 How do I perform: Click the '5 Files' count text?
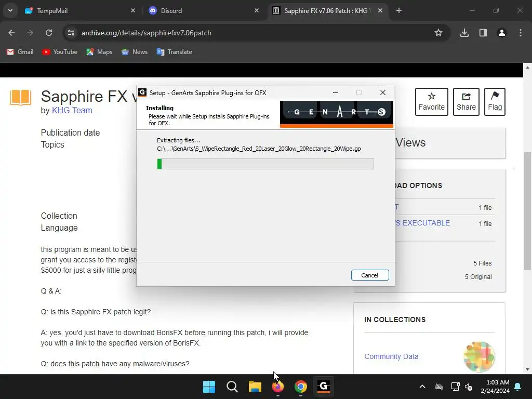click(x=483, y=263)
